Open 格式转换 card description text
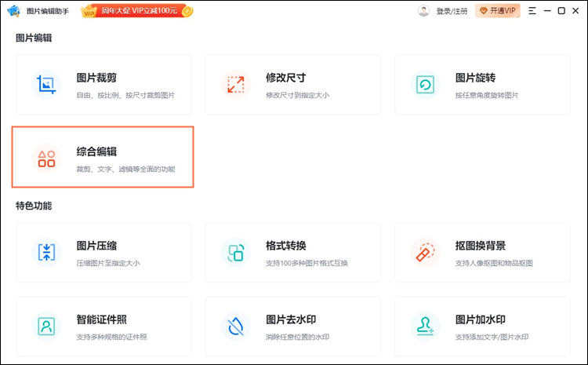The height and width of the screenshot is (365, 588). click(x=307, y=263)
